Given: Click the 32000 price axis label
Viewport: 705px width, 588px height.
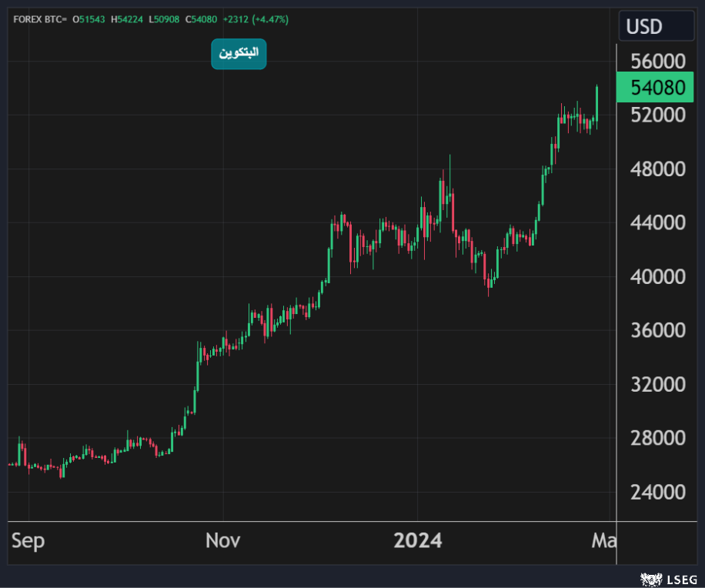Looking at the screenshot, I should [657, 384].
